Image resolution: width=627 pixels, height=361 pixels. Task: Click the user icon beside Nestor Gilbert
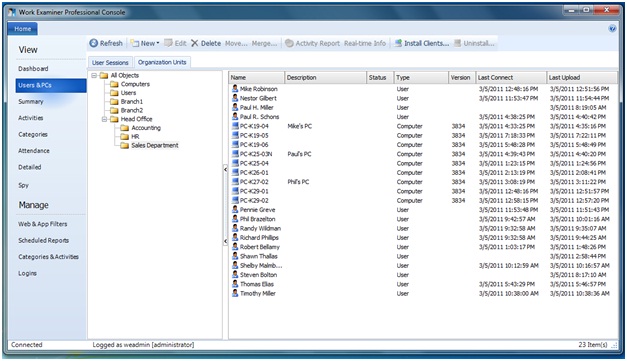pyautogui.click(x=235, y=98)
